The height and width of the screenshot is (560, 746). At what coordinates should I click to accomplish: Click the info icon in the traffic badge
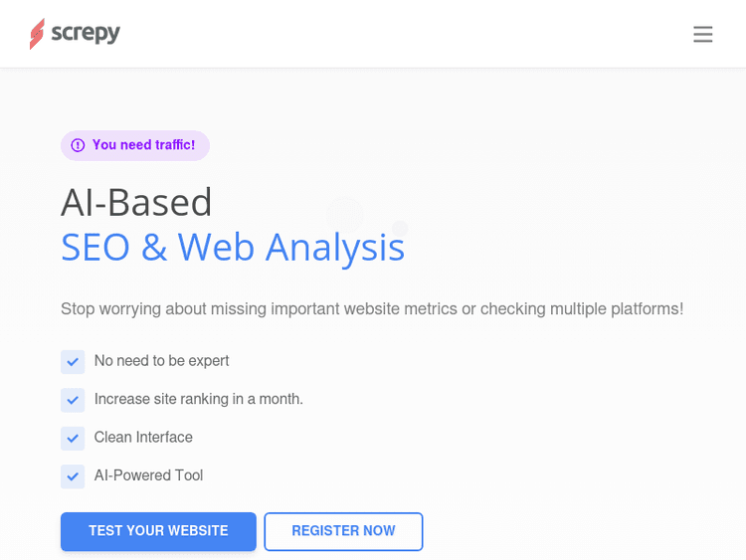click(x=78, y=145)
